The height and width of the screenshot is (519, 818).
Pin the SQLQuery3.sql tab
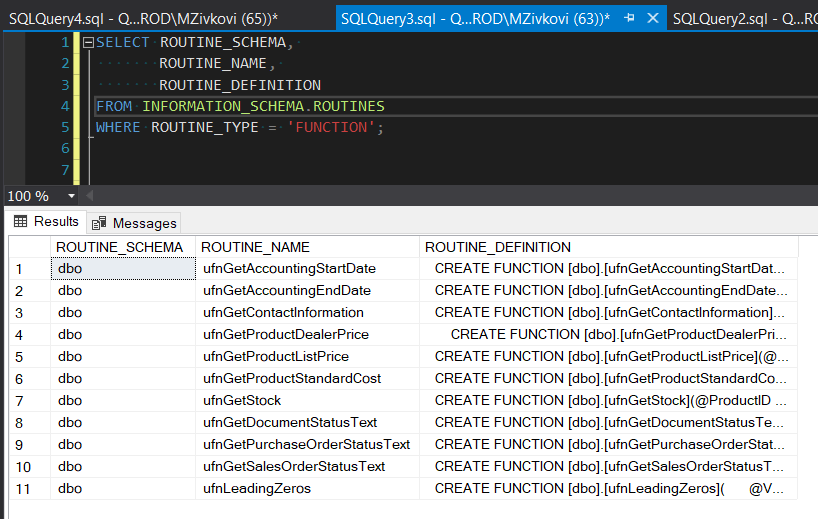pos(630,18)
